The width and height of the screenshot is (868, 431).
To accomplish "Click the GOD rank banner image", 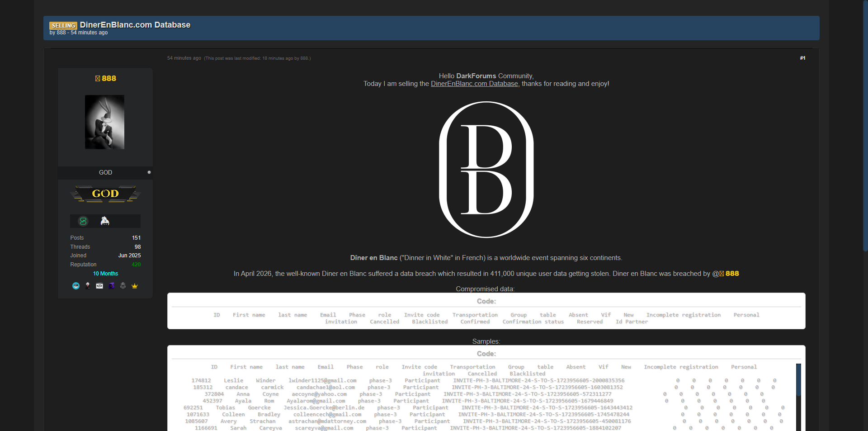I will click(x=105, y=194).
